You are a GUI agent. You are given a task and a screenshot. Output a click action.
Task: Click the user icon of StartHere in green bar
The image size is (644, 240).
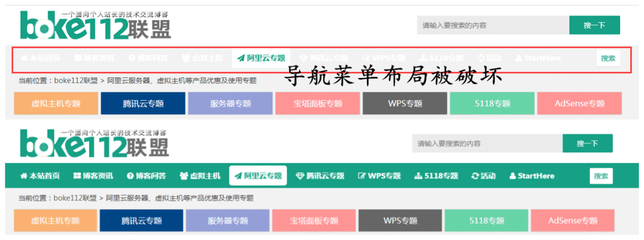click(x=513, y=176)
